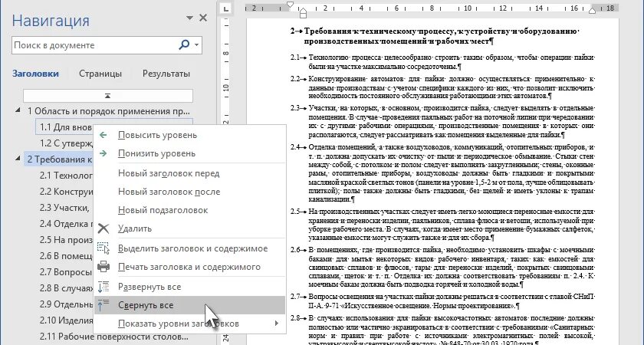Open the navigation pane options arrow

189,18
